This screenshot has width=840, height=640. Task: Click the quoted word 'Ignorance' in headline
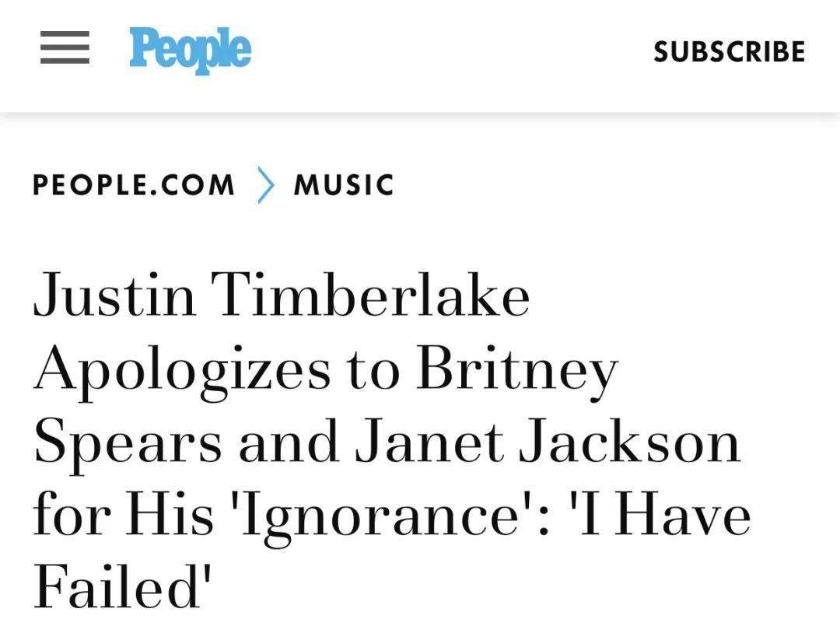tap(380, 517)
